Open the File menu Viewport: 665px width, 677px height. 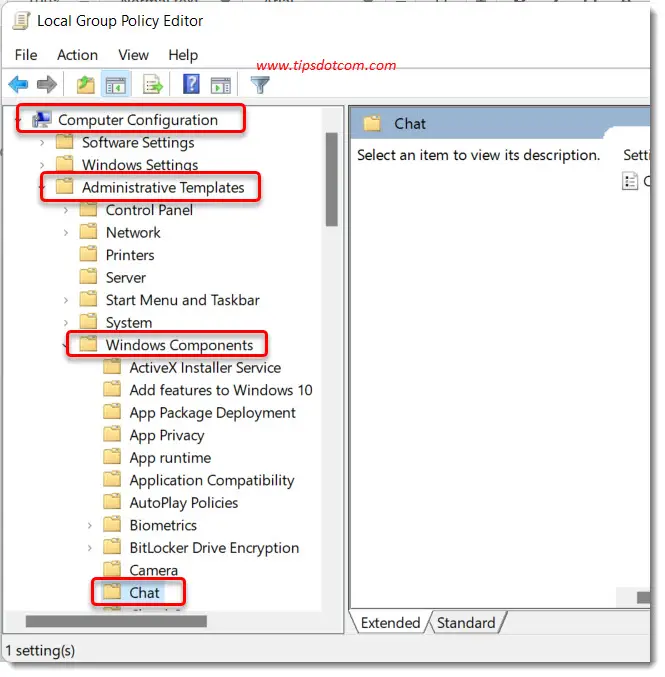click(26, 55)
